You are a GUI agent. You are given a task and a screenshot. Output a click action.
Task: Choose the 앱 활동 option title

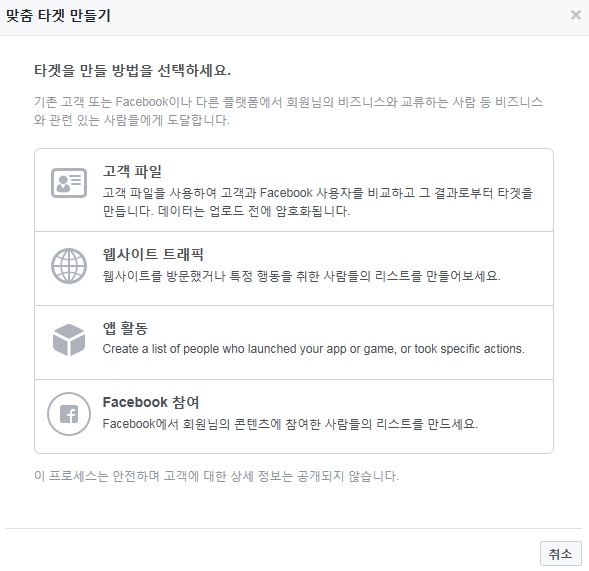125,328
